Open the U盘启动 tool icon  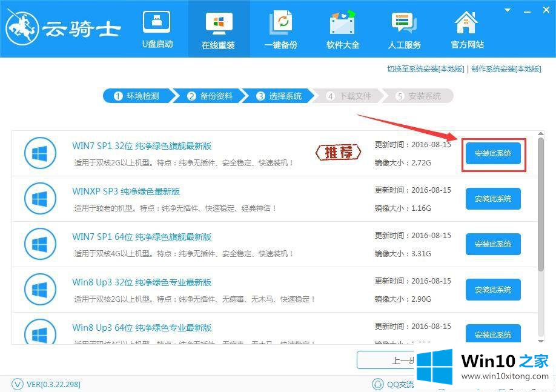[x=157, y=22]
